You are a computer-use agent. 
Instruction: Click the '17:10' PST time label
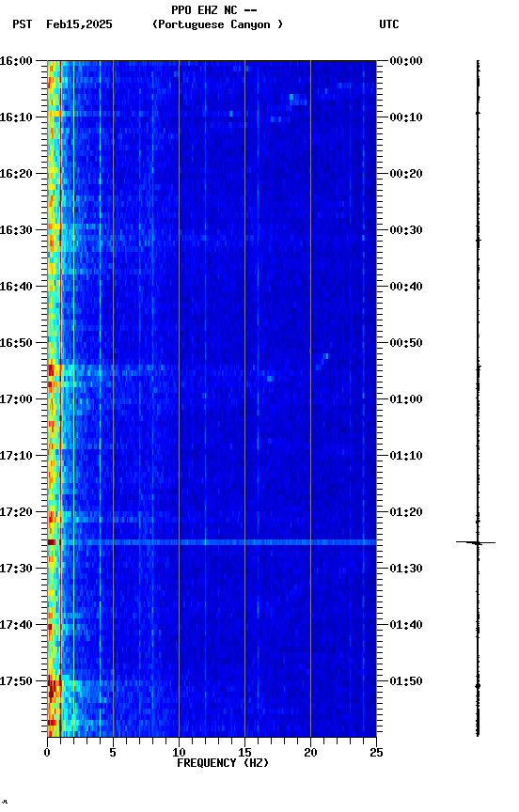click(x=16, y=456)
